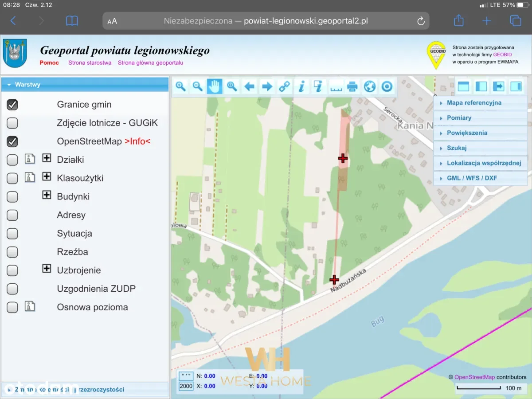Click the globe icon in map toolbar
The height and width of the screenshot is (399, 532).
click(370, 86)
